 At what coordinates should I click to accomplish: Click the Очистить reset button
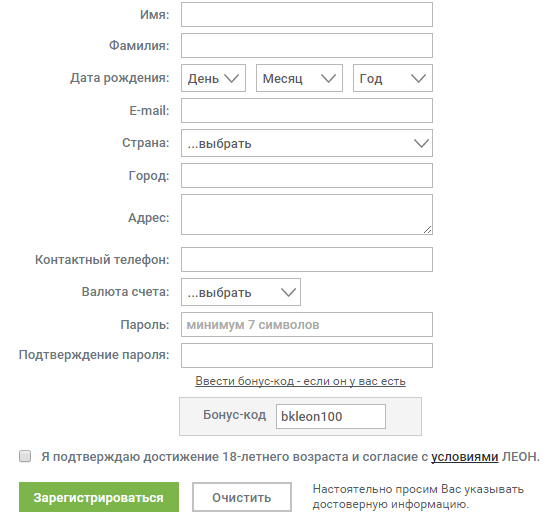(x=242, y=497)
